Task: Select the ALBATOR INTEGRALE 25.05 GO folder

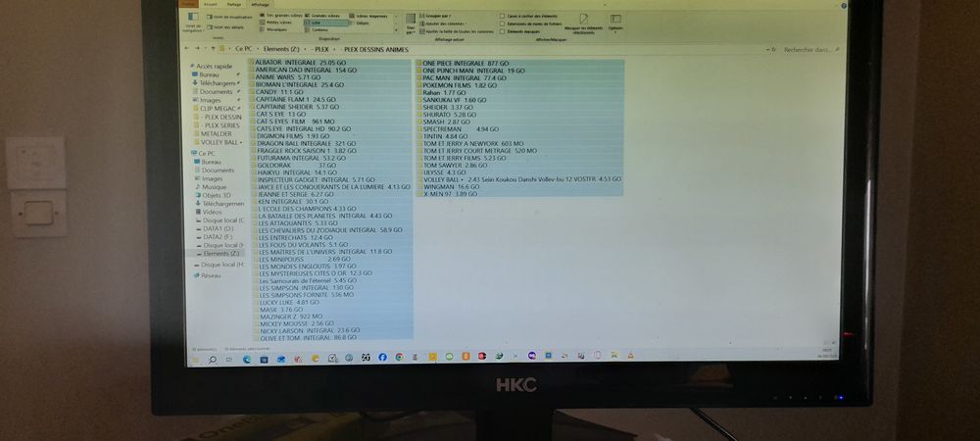Action: coord(299,63)
